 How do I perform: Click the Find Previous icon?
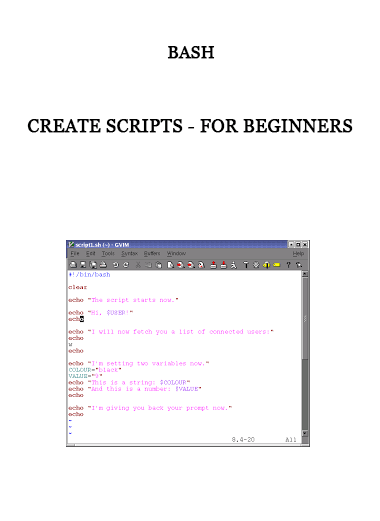pyautogui.click(x=191, y=265)
